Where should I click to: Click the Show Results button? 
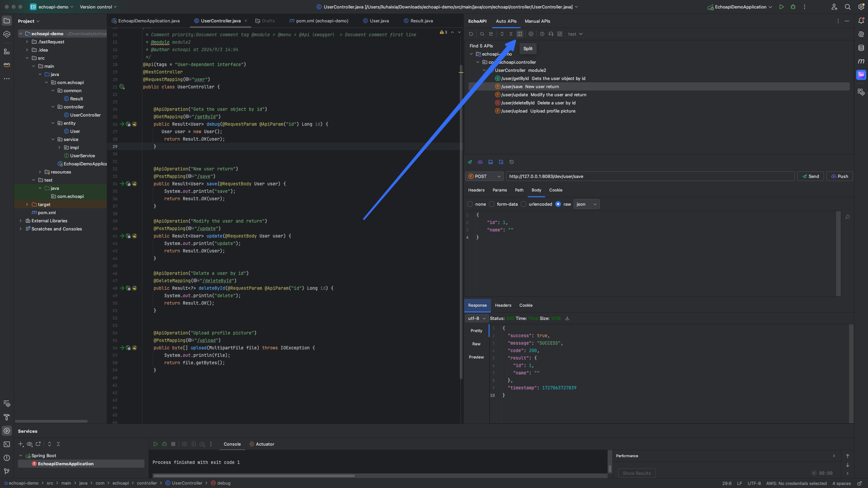pyautogui.click(x=637, y=473)
